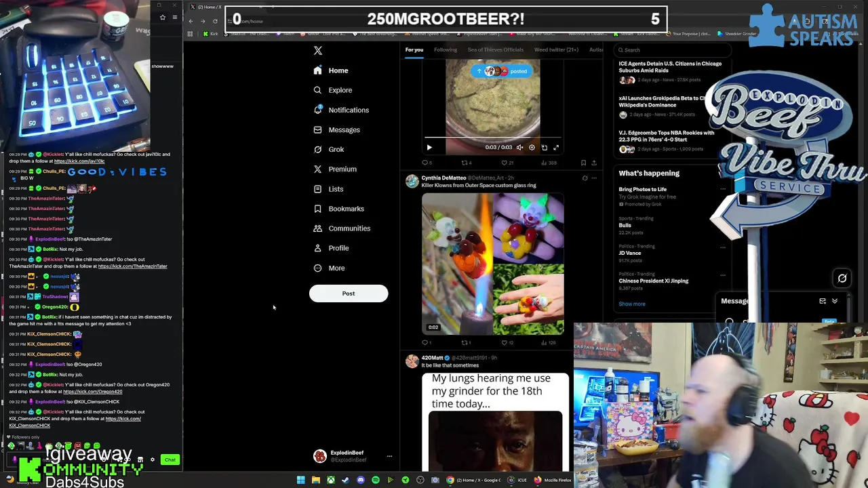868x488 pixels.
Task: Open ICE Agents Detain U.S. Citizens news
Action: pos(670,66)
